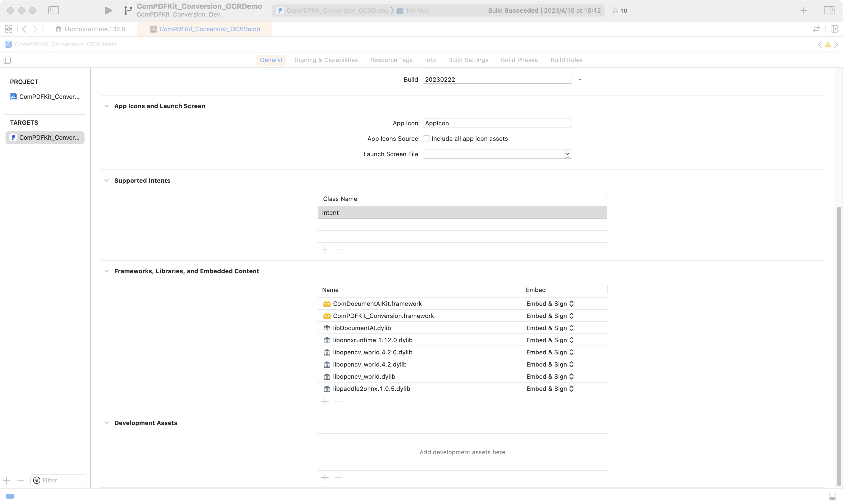Click the blue breakpoint tag icon

pos(10,496)
